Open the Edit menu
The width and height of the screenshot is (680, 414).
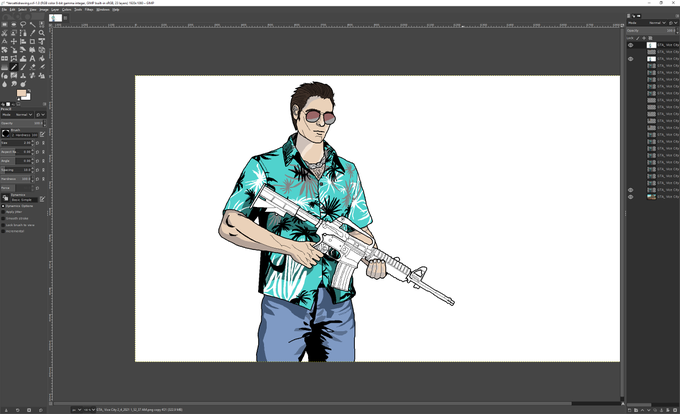tap(13, 9)
